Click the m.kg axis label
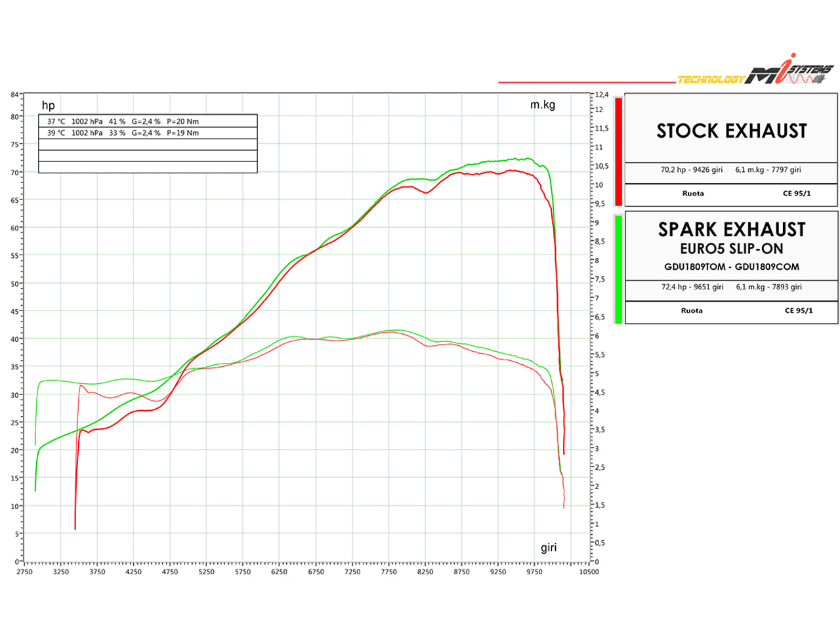 point(542,105)
